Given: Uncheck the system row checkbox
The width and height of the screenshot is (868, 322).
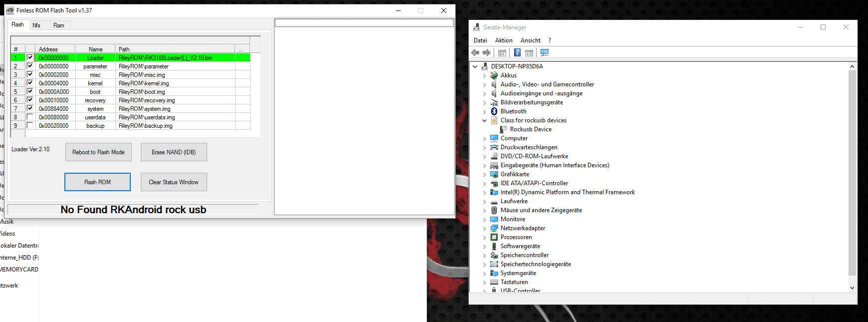Looking at the screenshot, I should click(x=29, y=108).
